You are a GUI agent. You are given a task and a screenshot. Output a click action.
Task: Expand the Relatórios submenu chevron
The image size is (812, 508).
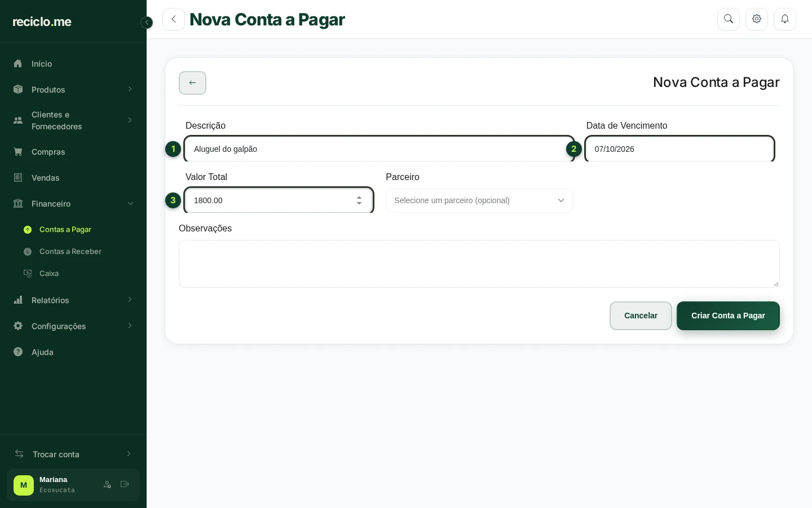[x=130, y=300]
